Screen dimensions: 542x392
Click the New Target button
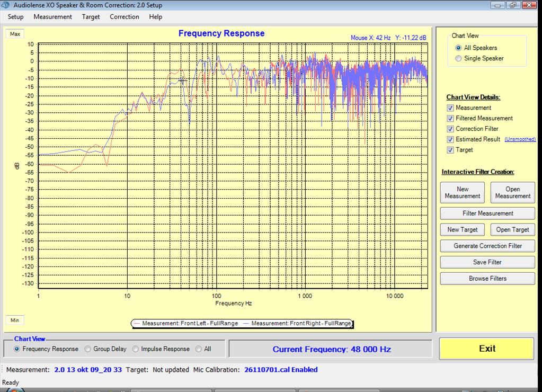coord(462,229)
